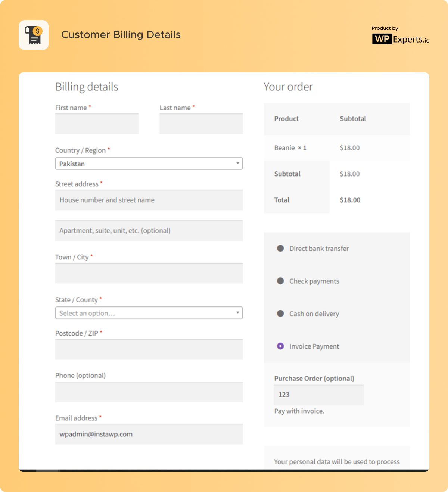Click the Apartment, suite, unit field
This screenshot has width=448, height=492.
coord(149,231)
